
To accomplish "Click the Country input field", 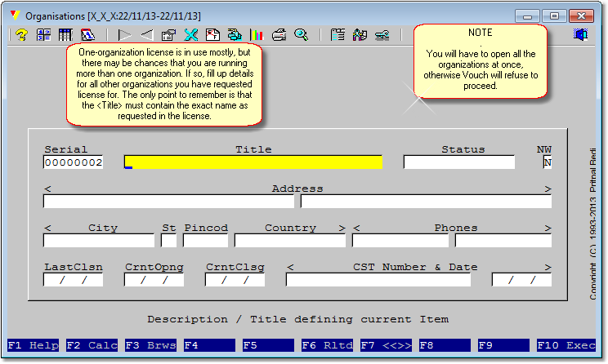I will tap(290, 241).
